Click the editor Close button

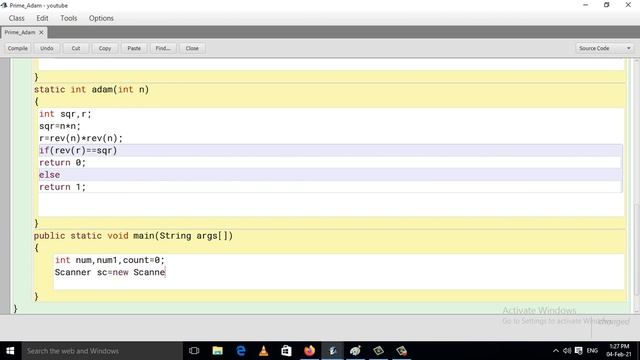(192, 48)
